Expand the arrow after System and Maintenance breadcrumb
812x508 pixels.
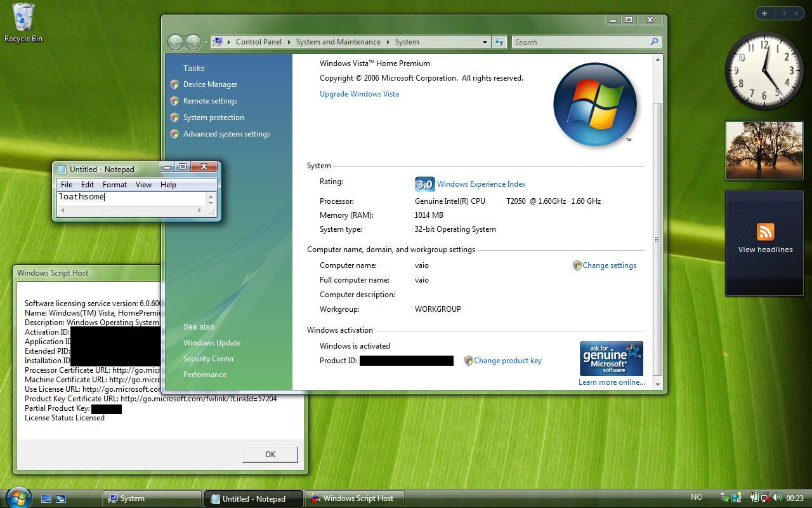(x=388, y=42)
